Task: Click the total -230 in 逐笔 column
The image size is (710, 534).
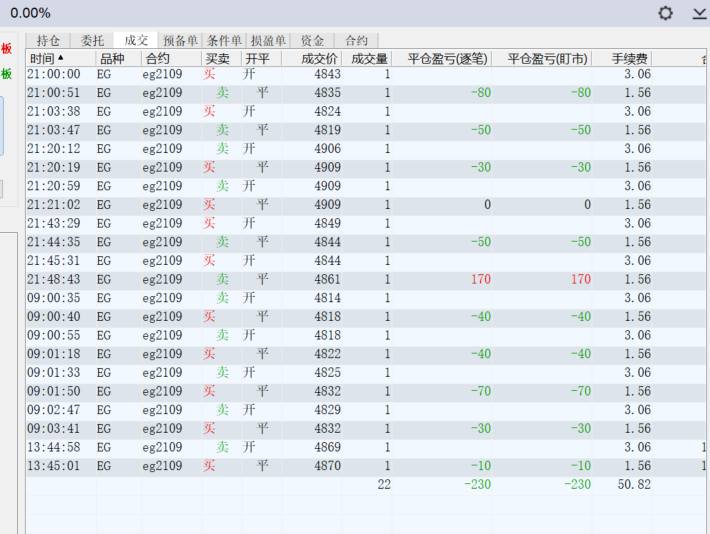Action: tap(477, 485)
